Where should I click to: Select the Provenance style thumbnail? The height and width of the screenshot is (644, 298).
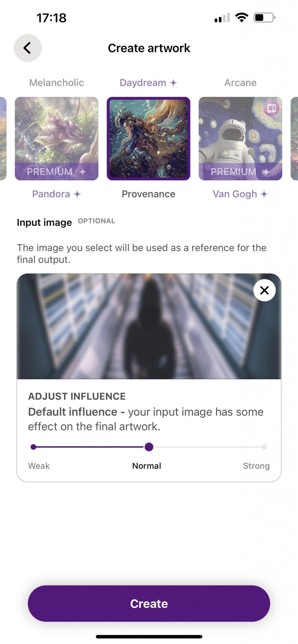pos(148,139)
